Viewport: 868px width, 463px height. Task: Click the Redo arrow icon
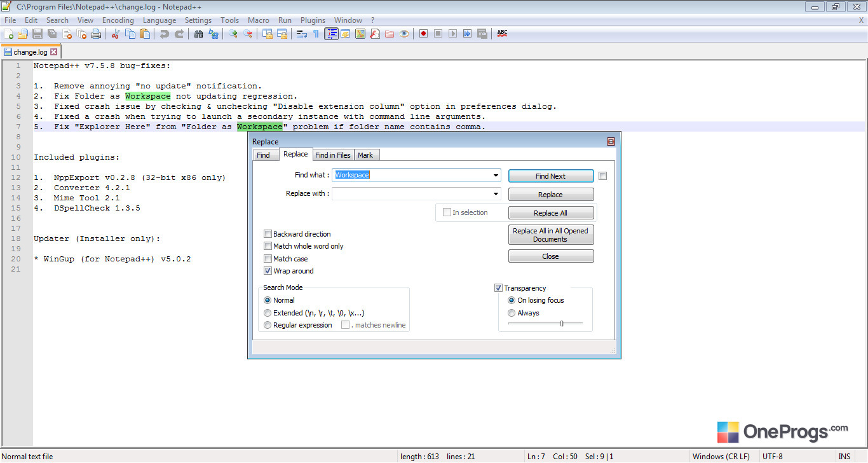[x=180, y=34]
